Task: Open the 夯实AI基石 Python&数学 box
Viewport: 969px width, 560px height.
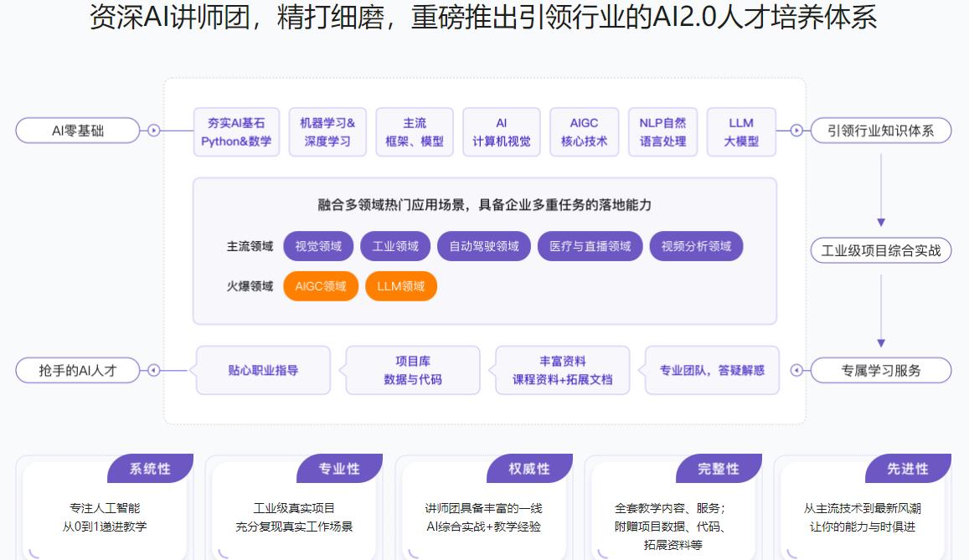Action: [x=237, y=132]
